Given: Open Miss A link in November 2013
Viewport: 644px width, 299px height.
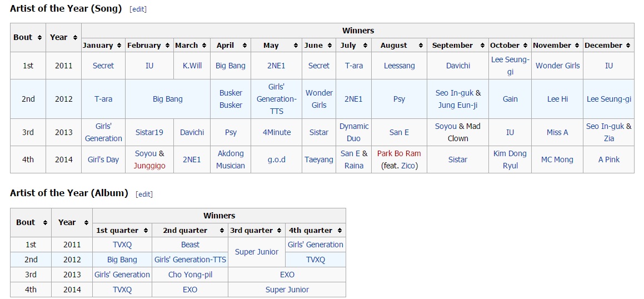Looking at the screenshot, I should [557, 132].
